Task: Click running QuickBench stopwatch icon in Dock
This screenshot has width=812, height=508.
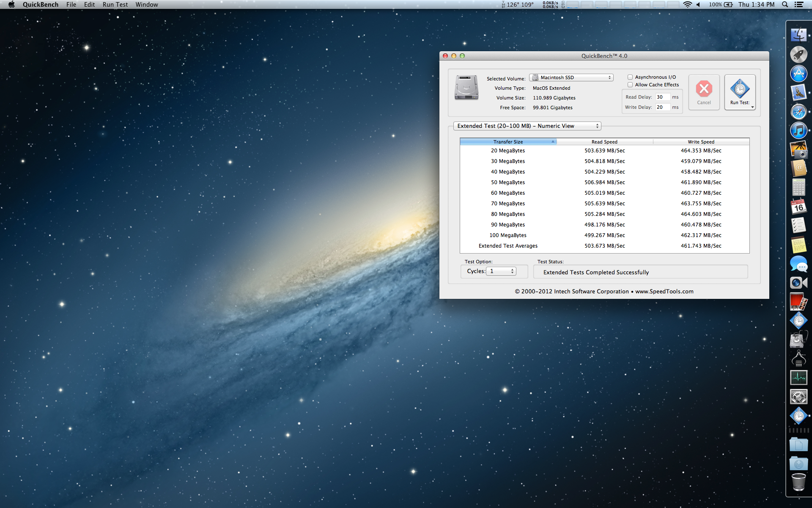Action: [x=798, y=416]
